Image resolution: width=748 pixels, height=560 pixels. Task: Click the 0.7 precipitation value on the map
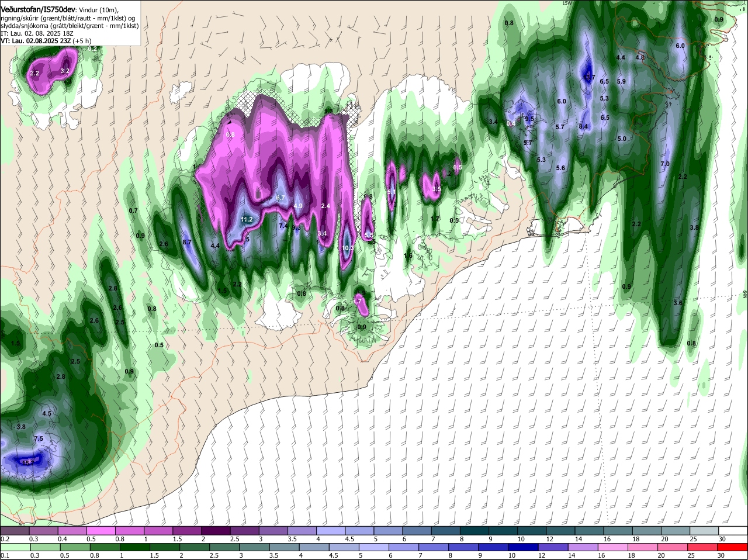coord(133,210)
